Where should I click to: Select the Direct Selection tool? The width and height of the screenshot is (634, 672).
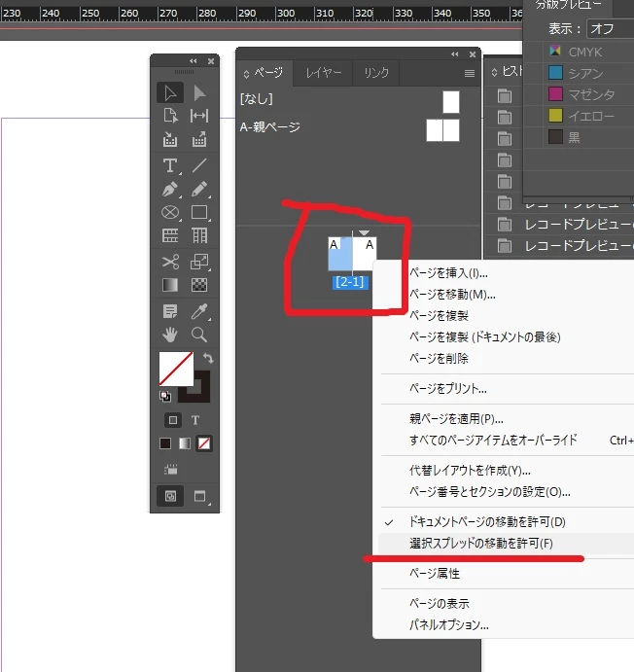199,92
